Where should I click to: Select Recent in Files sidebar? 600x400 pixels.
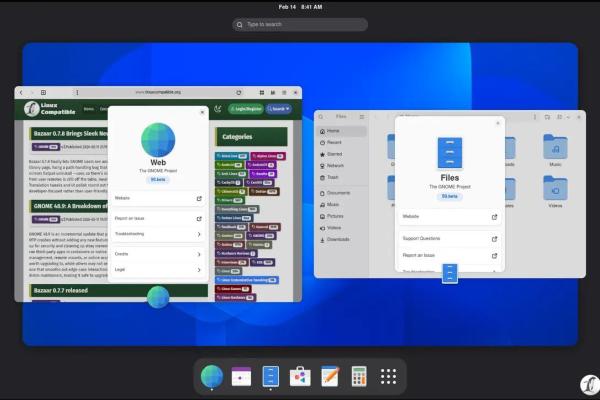[x=342, y=142]
